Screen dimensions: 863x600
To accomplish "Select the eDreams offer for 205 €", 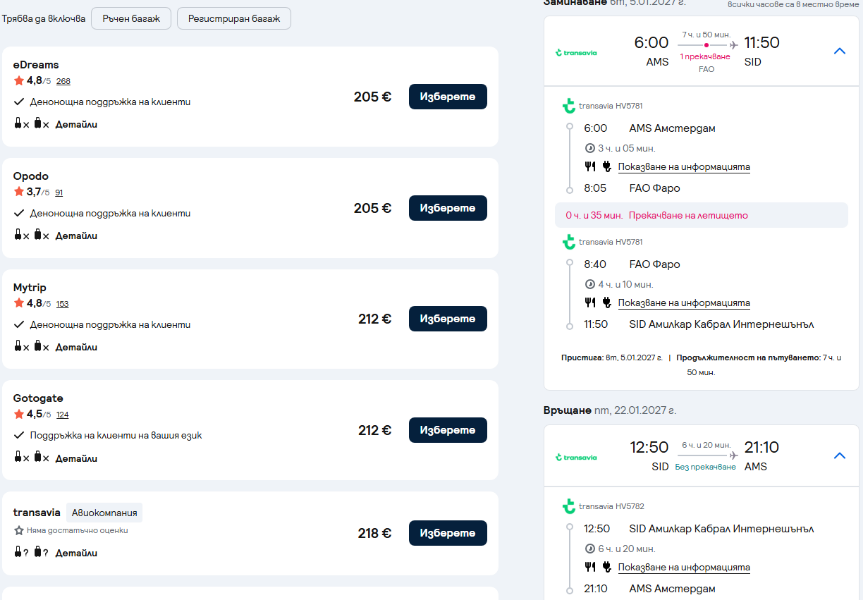I will [x=447, y=96].
